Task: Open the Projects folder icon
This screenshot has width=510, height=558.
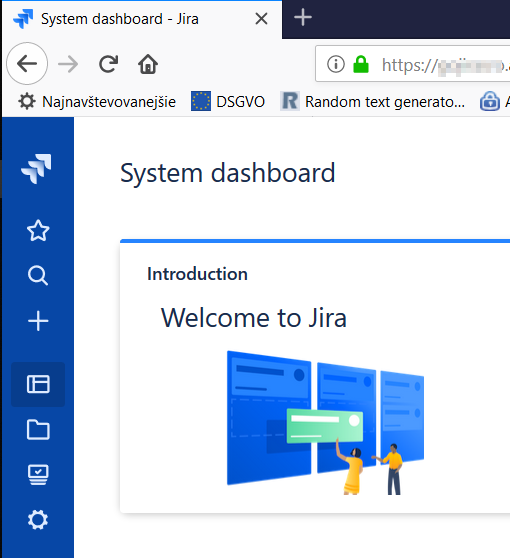Action: [x=38, y=430]
